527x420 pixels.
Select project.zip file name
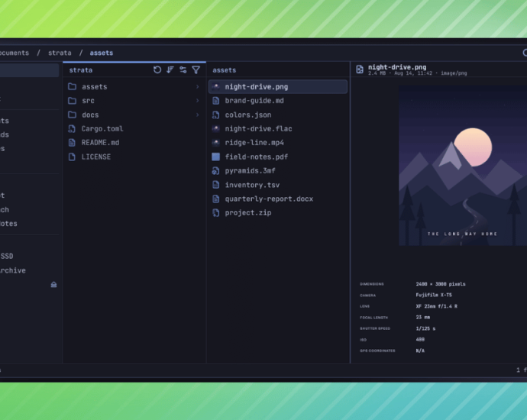click(248, 213)
